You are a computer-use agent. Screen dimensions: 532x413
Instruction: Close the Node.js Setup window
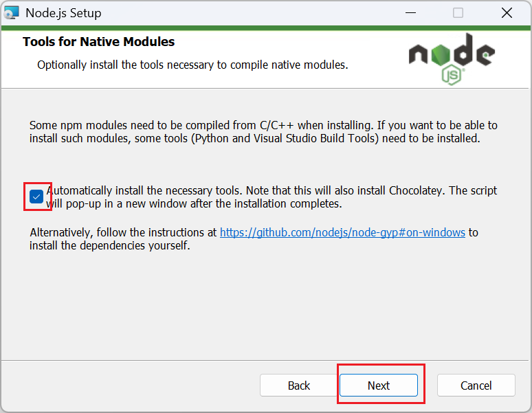507,13
